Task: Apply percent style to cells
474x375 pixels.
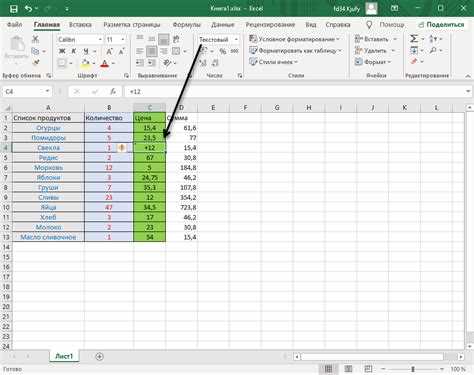Action: pyautogui.click(x=223, y=51)
